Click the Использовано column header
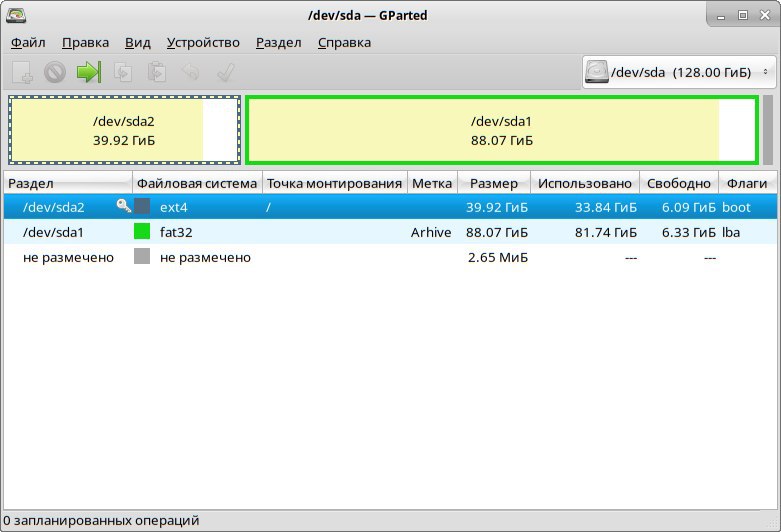 point(585,183)
